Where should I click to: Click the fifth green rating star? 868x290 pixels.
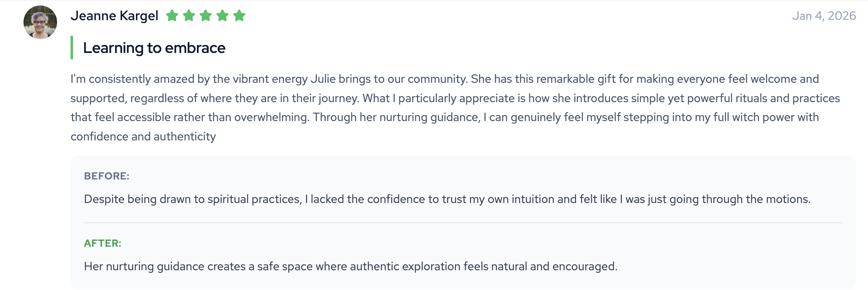[x=239, y=16]
